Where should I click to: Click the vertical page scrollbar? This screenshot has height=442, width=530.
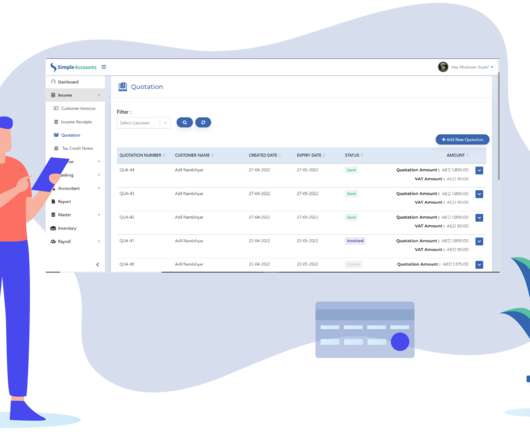coord(498,127)
